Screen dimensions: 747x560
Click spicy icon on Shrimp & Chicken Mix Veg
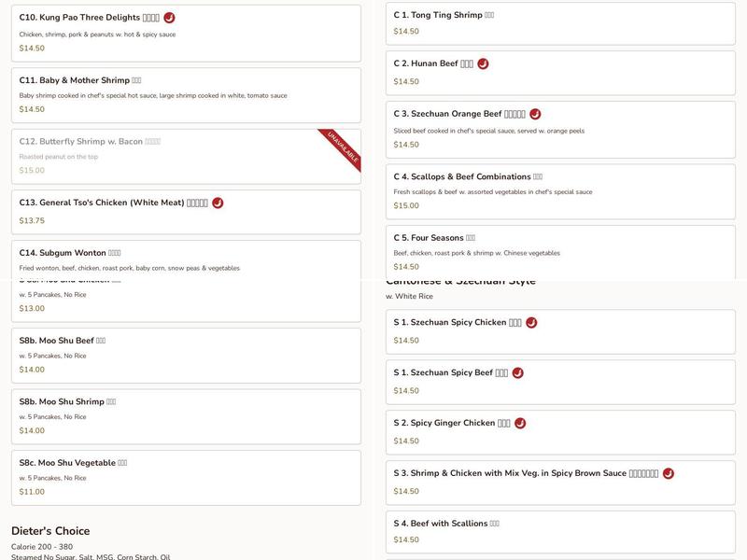[668, 474]
